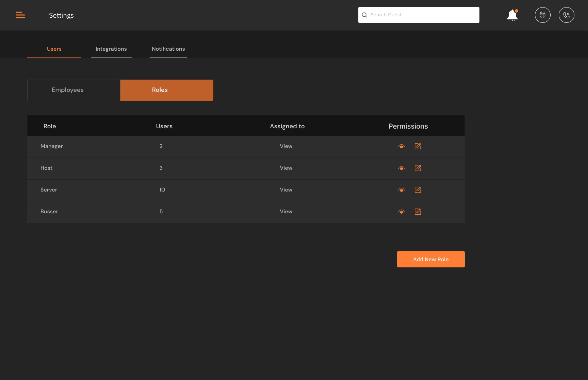The image size is (588, 380).
Task: Click the incoming call phone icon
Action: [x=567, y=15]
